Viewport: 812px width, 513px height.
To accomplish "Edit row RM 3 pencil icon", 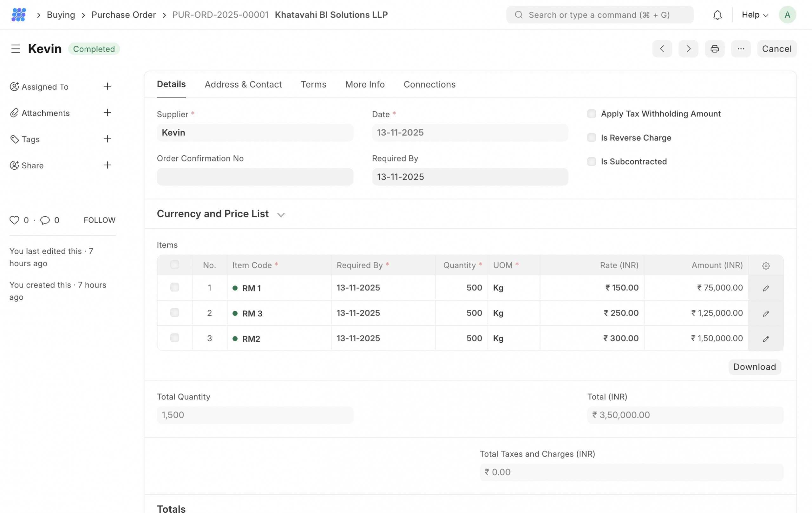I will (x=765, y=314).
